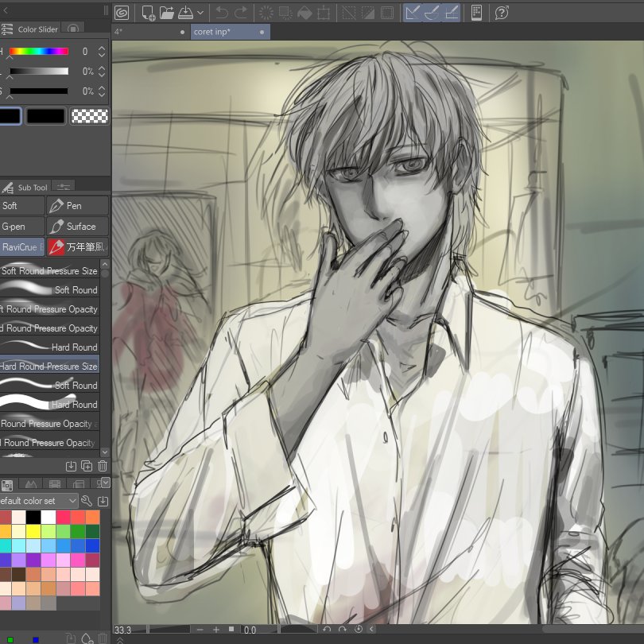Open the Clip Studio launcher icon
The width and height of the screenshot is (644, 644).
coord(122,13)
